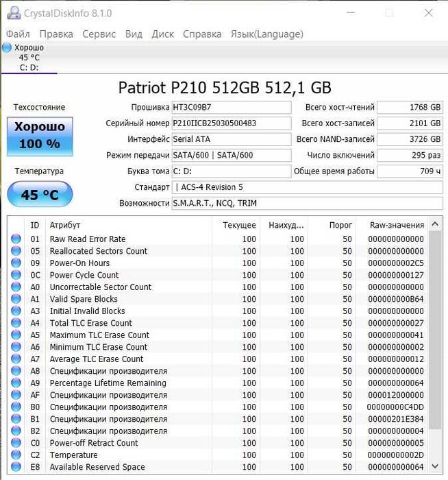Click the Наихуд... column header

284,226
